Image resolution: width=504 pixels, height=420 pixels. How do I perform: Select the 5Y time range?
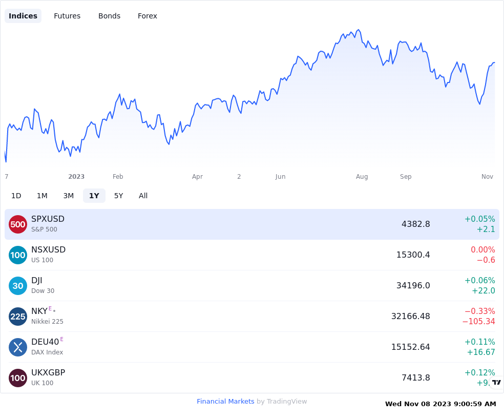(119, 196)
